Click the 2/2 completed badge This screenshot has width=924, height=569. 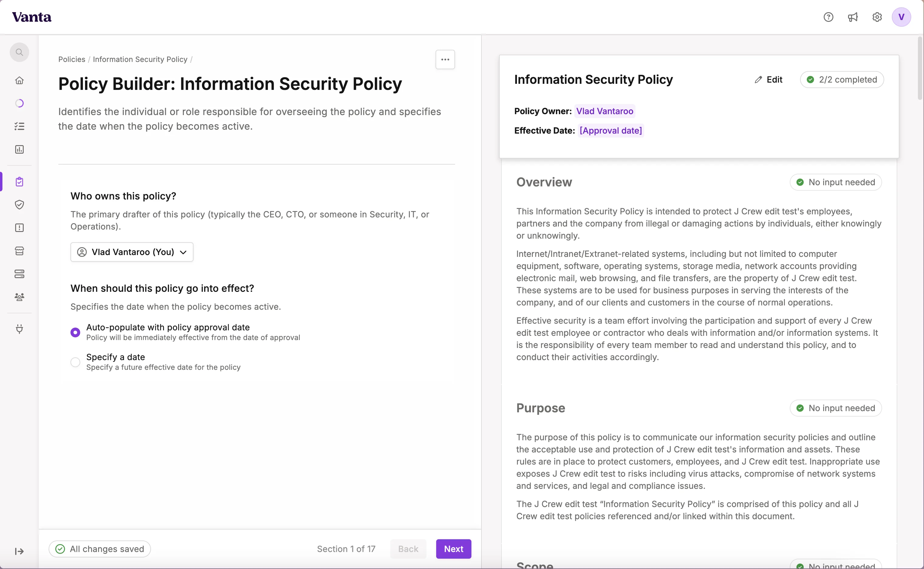point(842,80)
